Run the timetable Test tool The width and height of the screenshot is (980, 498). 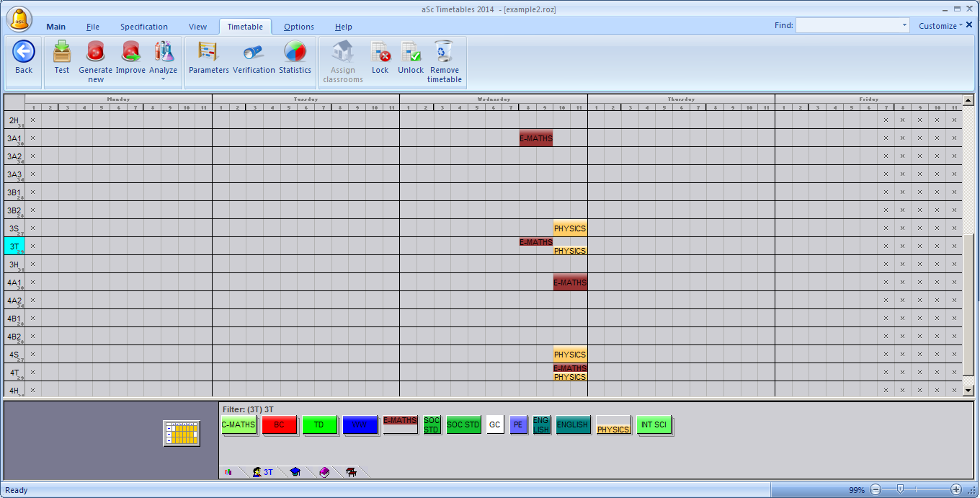(x=62, y=53)
